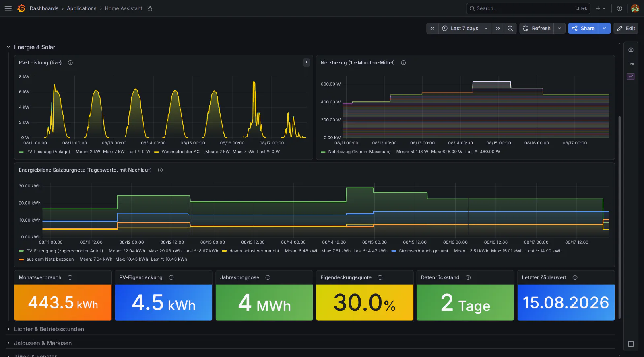Viewport: 644px width, 357px height.
Task: Open the help question mark menu
Action: [x=619, y=8]
